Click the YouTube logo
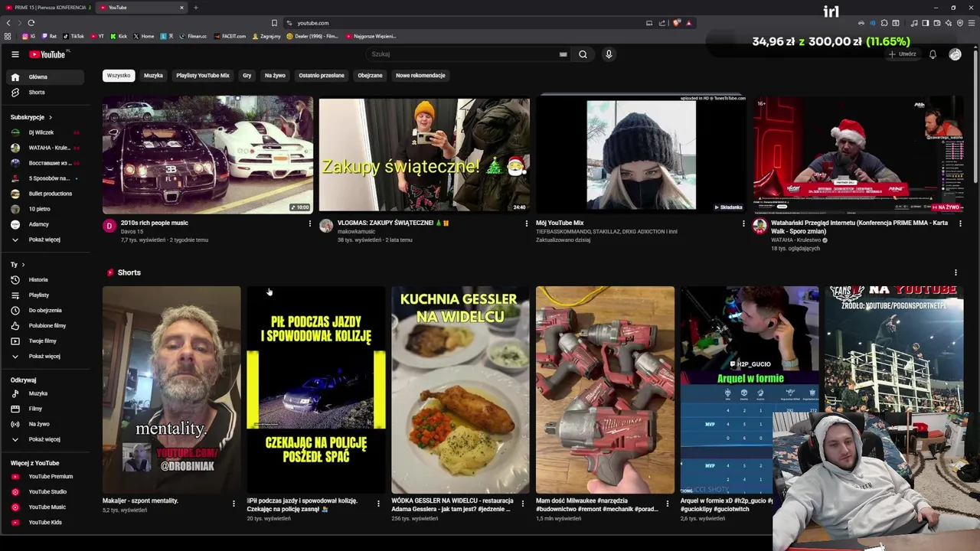Viewport: 980px width, 551px height. click(47, 54)
